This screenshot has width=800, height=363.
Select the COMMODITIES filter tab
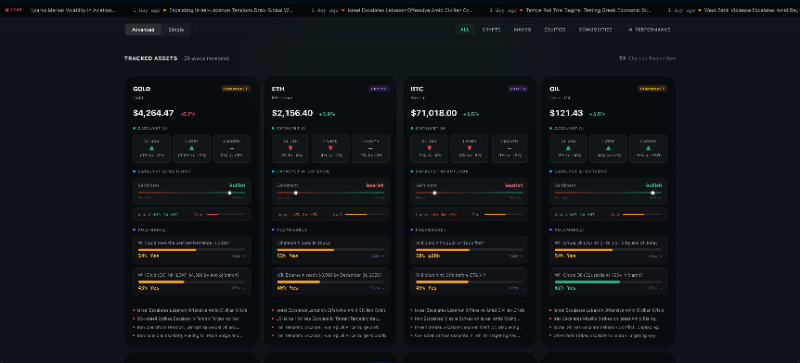595,30
